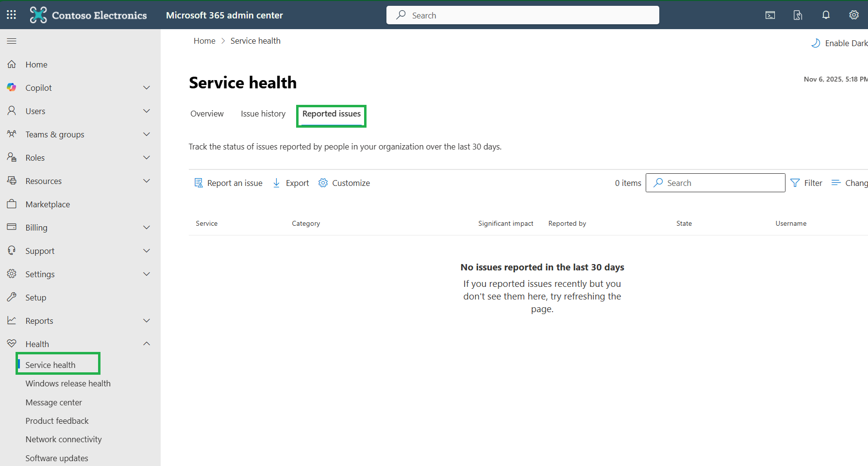Click the Home house icon in sidebar
The width and height of the screenshot is (868, 466).
[x=12, y=64]
